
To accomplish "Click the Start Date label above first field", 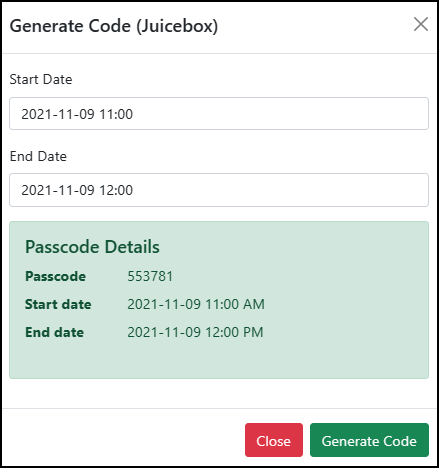I will pyautogui.click(x=41, y=79).
